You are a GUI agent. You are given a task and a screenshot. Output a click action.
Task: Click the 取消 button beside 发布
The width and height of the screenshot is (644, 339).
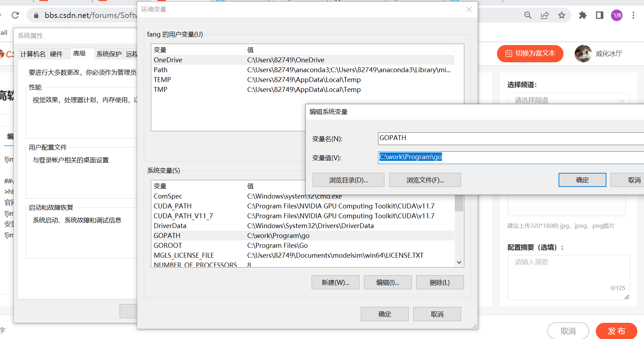pos(568,331)
